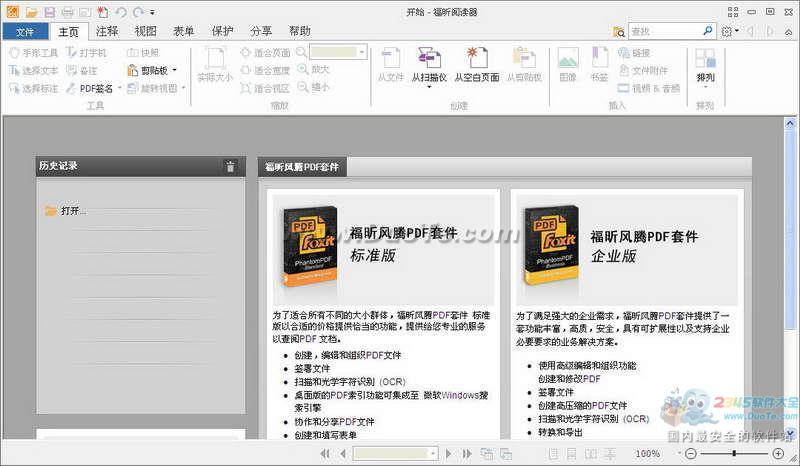Click the 链接 link tool
This screenshot has width=800, height=466.
point(634,53)
